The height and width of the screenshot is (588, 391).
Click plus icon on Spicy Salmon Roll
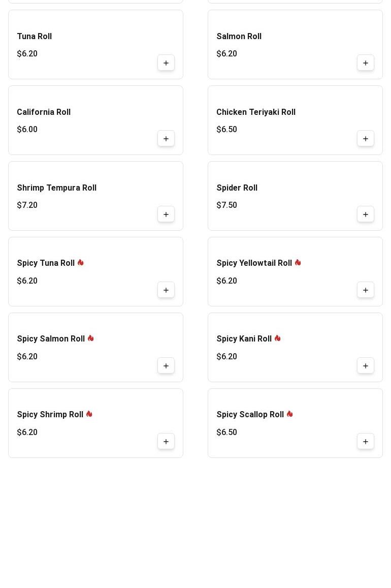tap(166, 366)
